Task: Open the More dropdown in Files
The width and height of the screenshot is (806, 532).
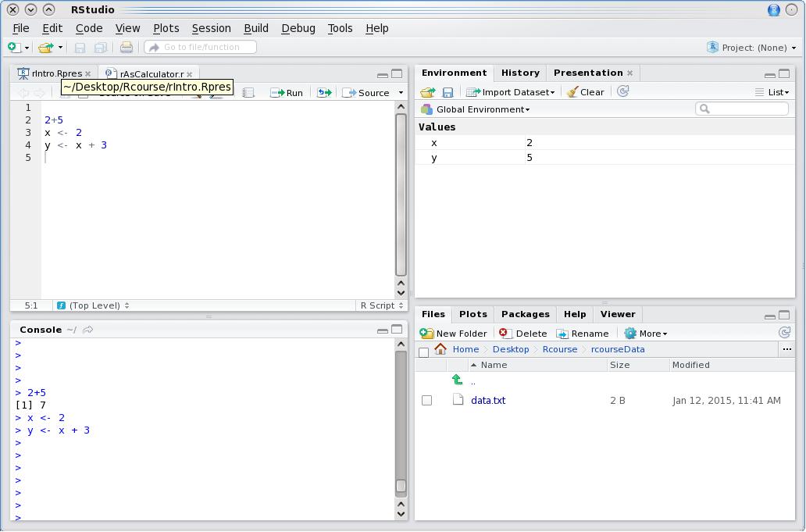Action: pyautogui.click(x=646, y=334)
